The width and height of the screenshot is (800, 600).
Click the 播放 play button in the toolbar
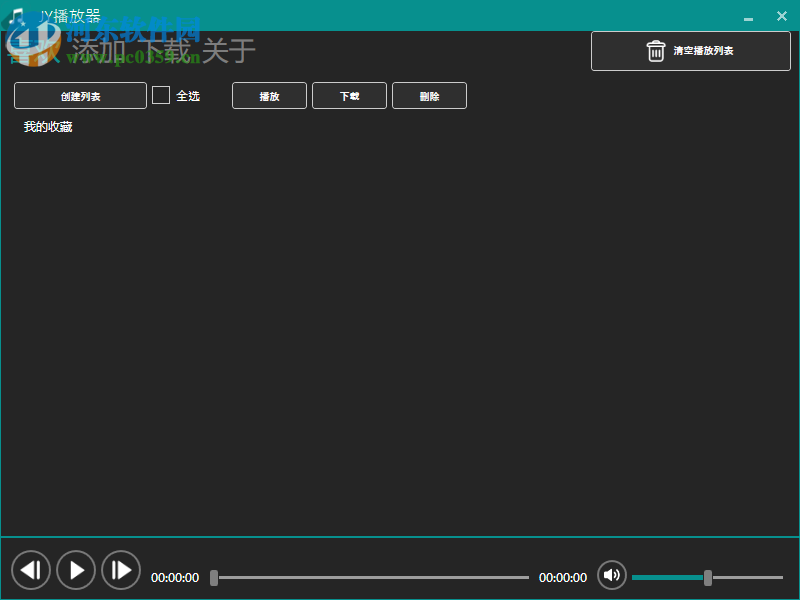pos(269,95)
